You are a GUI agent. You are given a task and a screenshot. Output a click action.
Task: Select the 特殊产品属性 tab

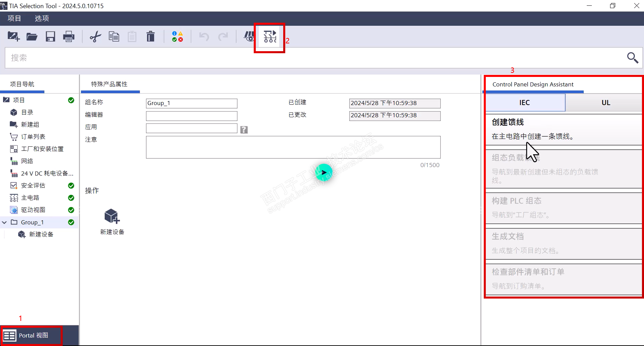(109, 84)
